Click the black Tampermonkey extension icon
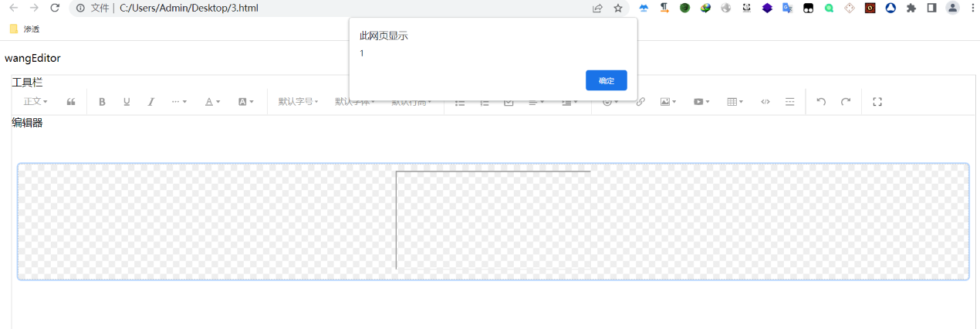Viewport: 980px width, 329px height. coord(809,8)
